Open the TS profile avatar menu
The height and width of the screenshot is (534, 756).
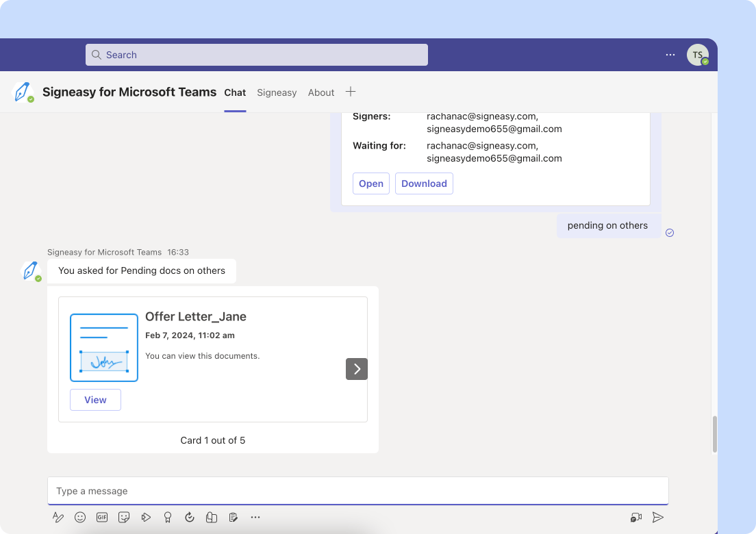point(697,54)
